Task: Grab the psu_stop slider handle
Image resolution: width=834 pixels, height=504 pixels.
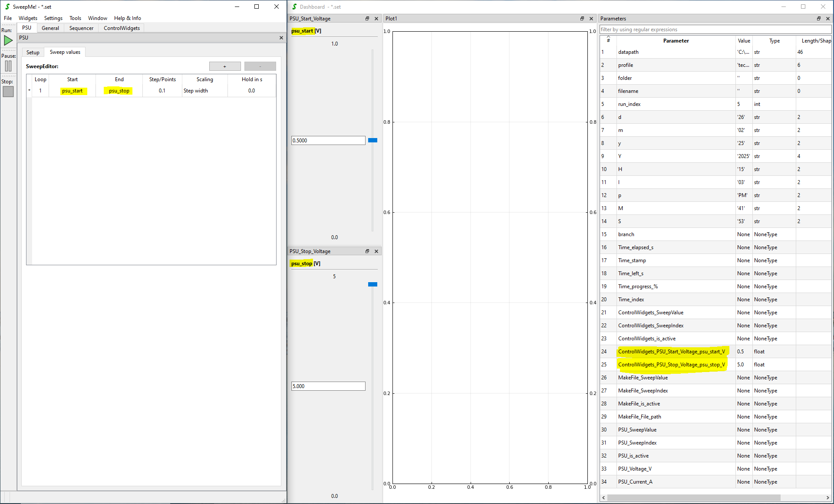Action: (372, 284)
